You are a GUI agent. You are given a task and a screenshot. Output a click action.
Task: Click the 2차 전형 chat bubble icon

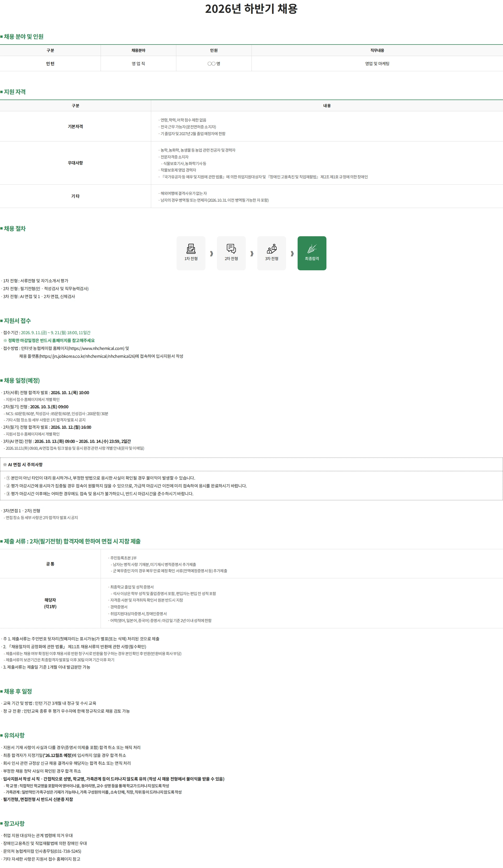point(231,248)
